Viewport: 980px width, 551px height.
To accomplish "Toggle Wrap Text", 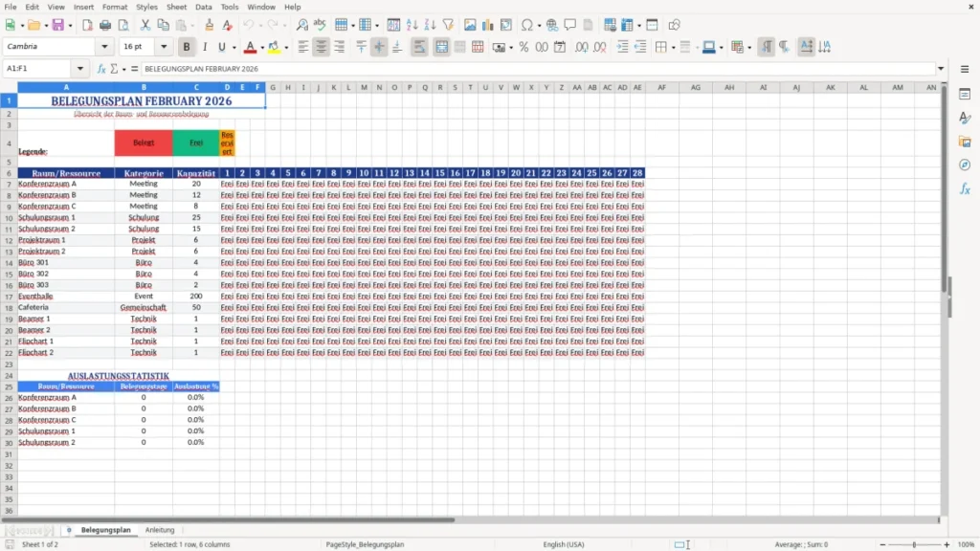I will [419, 47].
